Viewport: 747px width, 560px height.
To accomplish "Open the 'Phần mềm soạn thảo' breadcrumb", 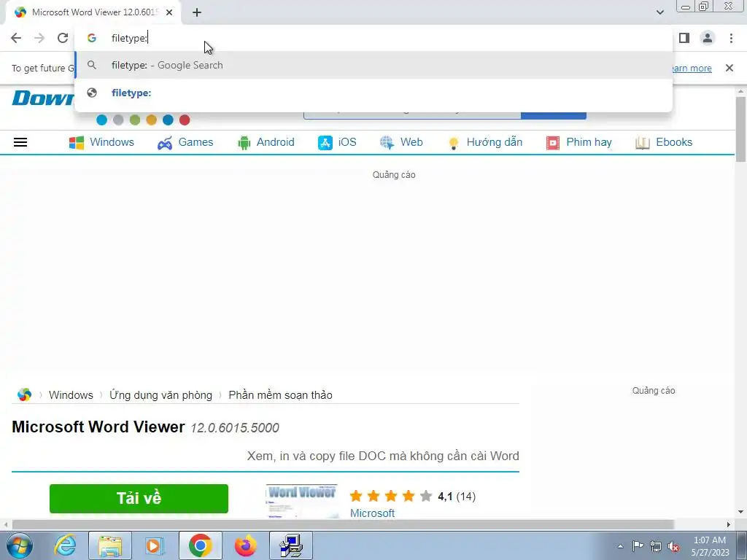I will 280,395.
